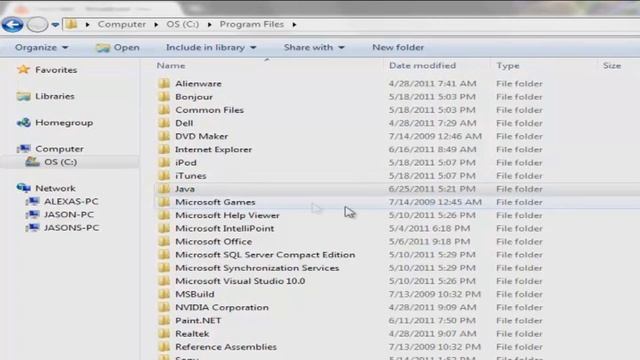The width and height of the screenshot is (640, 360).
Task: Sort by the Type column header
Action: click(508, 66)
